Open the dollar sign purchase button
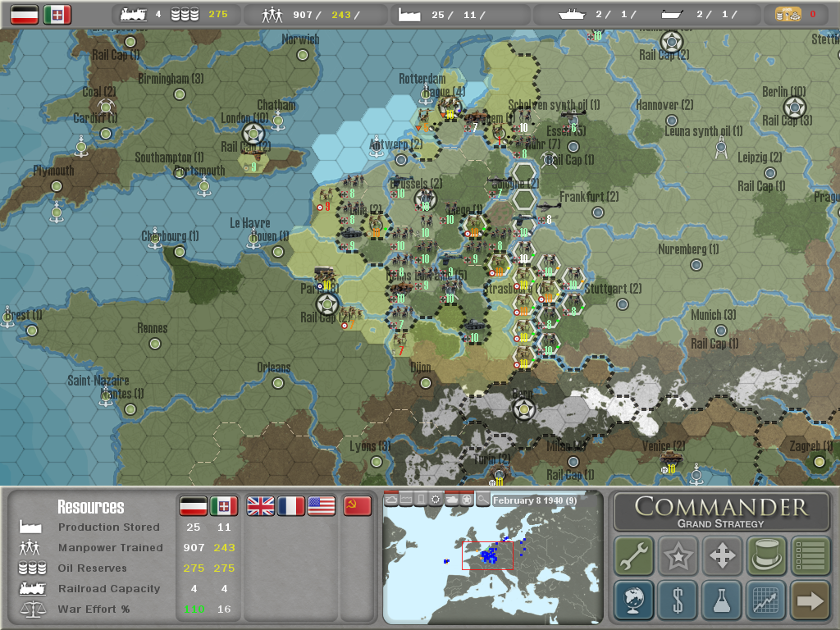This screenshot has height=630, width=840. click(678, 599)
